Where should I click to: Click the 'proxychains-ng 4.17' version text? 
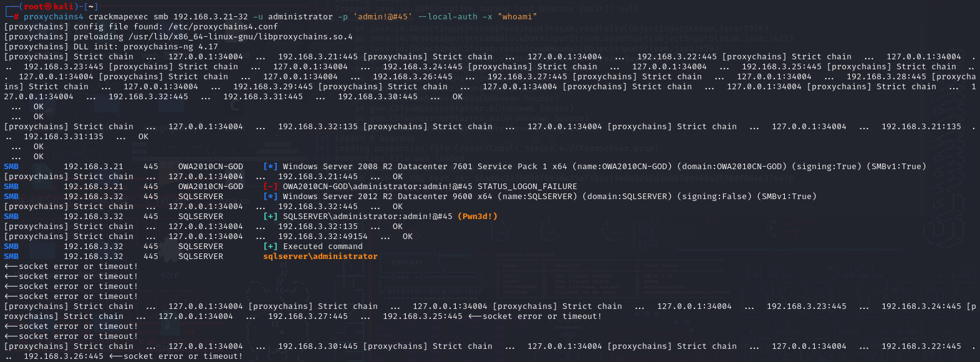170,47
